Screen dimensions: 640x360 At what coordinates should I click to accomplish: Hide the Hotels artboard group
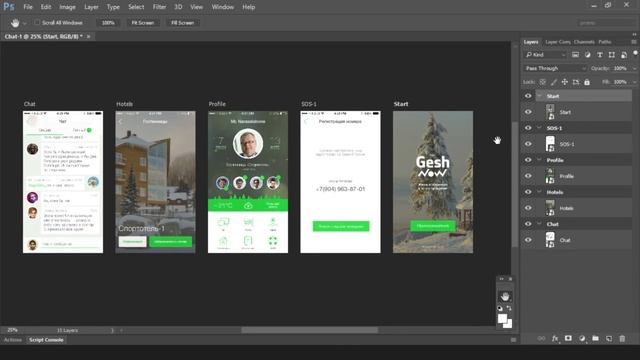(x=528, y=192)
